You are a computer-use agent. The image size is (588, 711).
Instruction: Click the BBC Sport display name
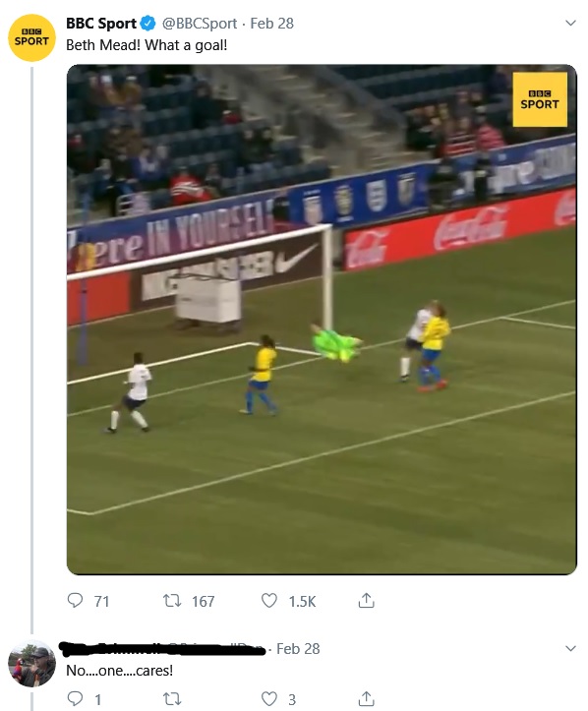click(x=101, y=24)
